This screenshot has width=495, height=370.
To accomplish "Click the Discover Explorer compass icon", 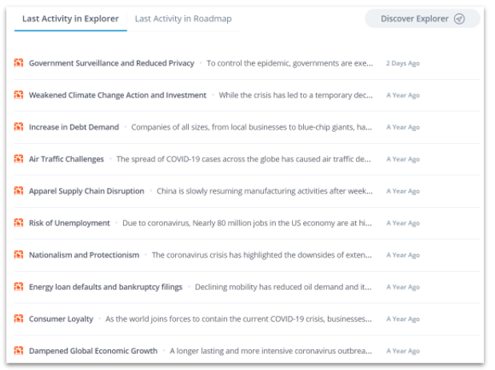I will (x=459, y=19).
